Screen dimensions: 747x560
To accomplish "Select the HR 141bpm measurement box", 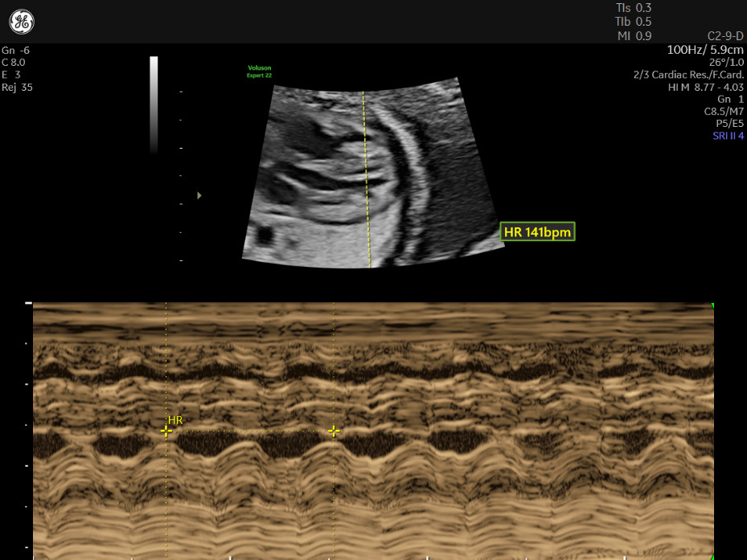I will (x=537, y=232).
